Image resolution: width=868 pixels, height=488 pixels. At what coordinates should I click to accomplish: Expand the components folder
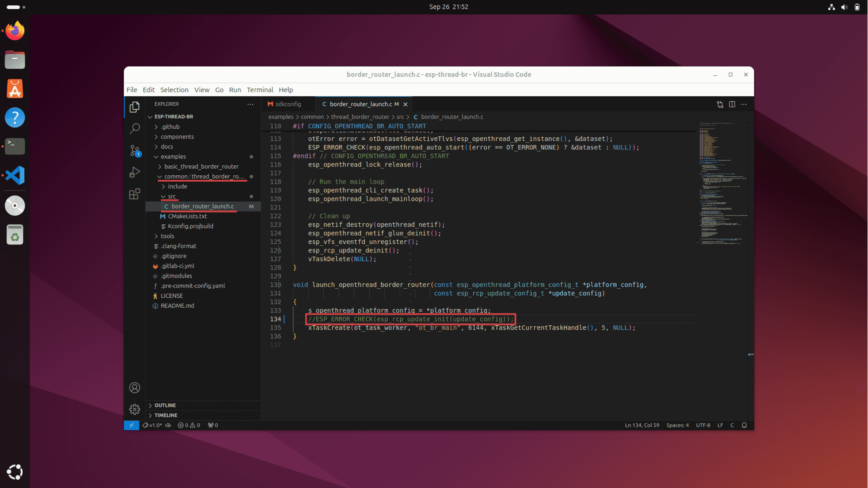[x=177, y=136]
